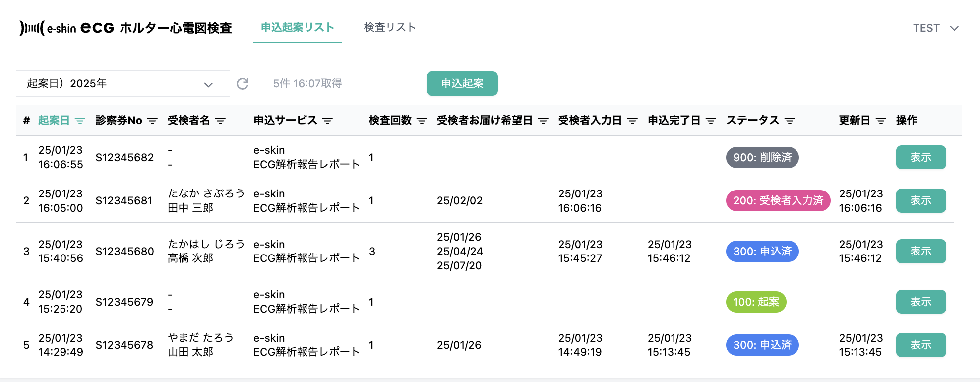
Task: Open filter icon for 受検者名 column
Action: click(221, 121)
